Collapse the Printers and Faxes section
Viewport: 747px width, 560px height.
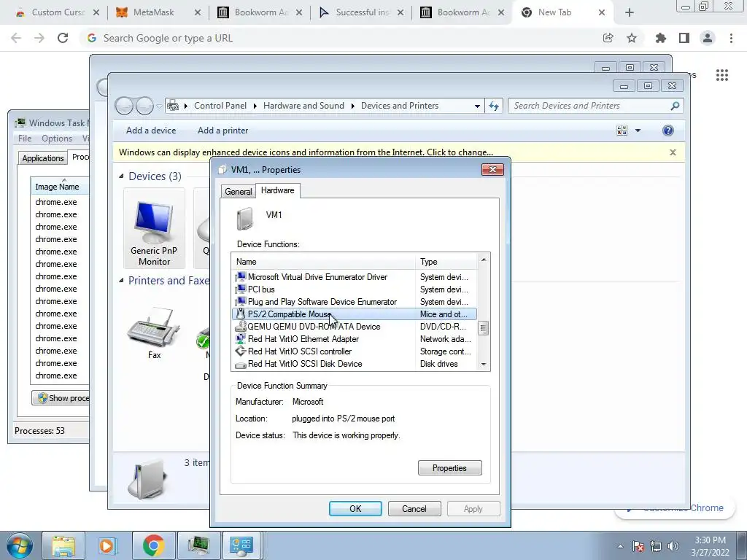[x=122, y=281]
